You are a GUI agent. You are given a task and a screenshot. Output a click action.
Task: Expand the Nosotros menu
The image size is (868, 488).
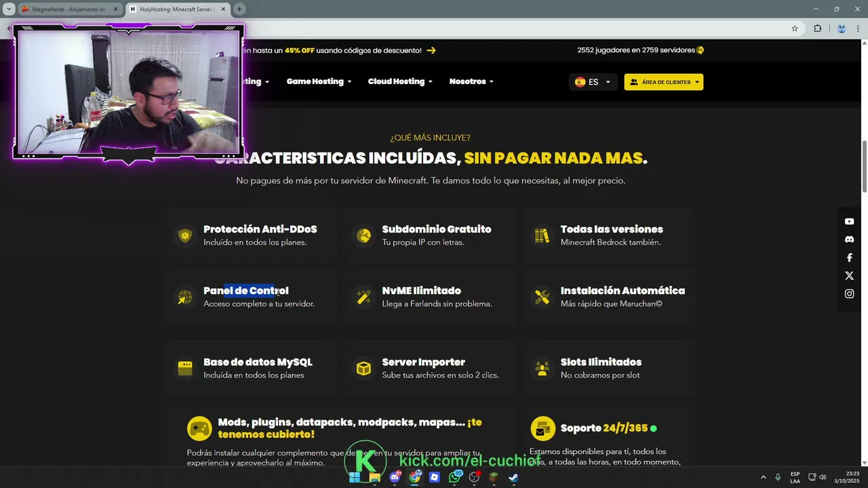[x=471, y=81]
